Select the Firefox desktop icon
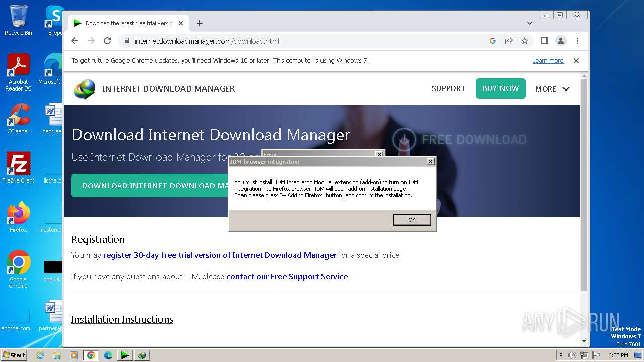The width and height of the screenshot is (644, 362). point(18,217)
